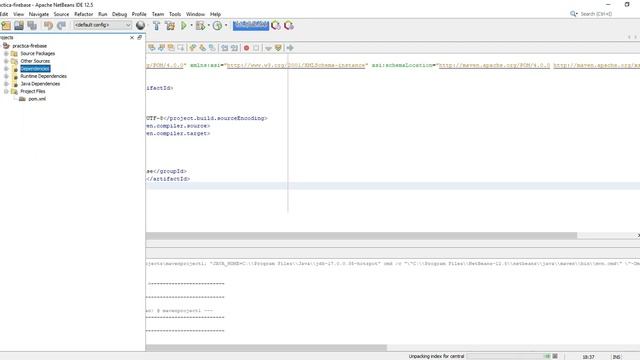Go to Previous Bookmark editor icon

pyautogui.click(x=193, y=48)
